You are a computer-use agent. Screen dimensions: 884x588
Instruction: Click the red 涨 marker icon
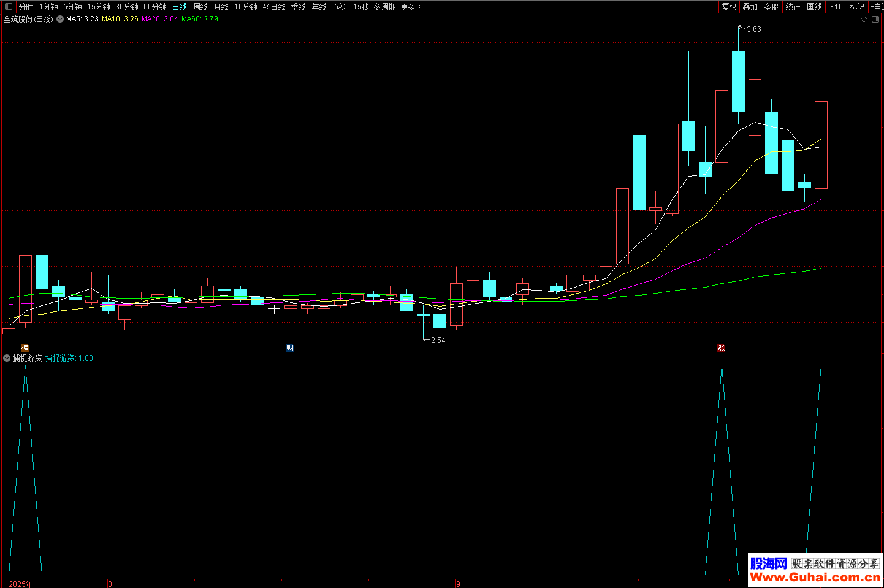[722, 348]
